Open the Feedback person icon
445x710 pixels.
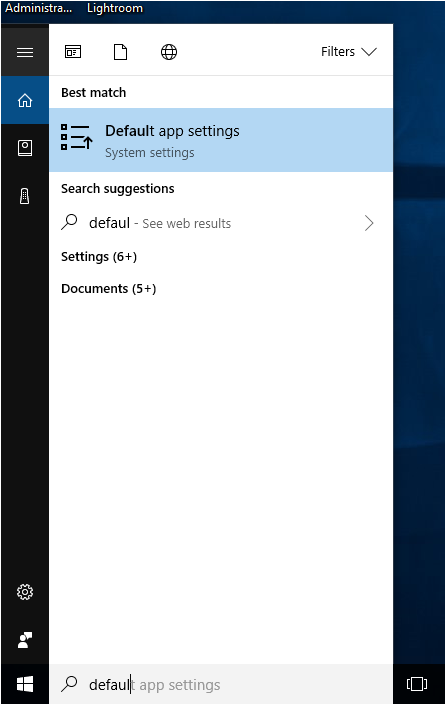pyautogui.click(x=25, y=640)
